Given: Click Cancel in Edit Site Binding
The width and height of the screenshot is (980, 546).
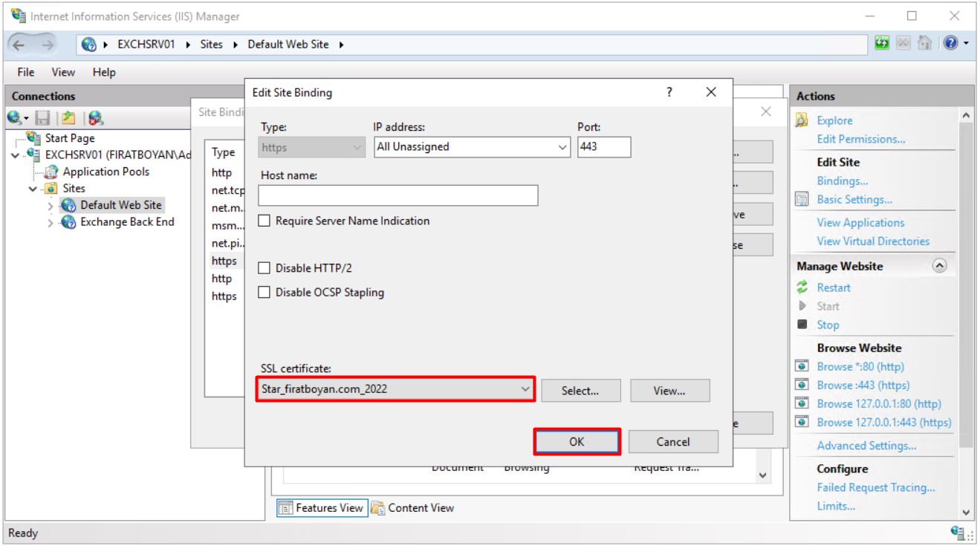Looking at the screenshot, I should pos(673,441).
